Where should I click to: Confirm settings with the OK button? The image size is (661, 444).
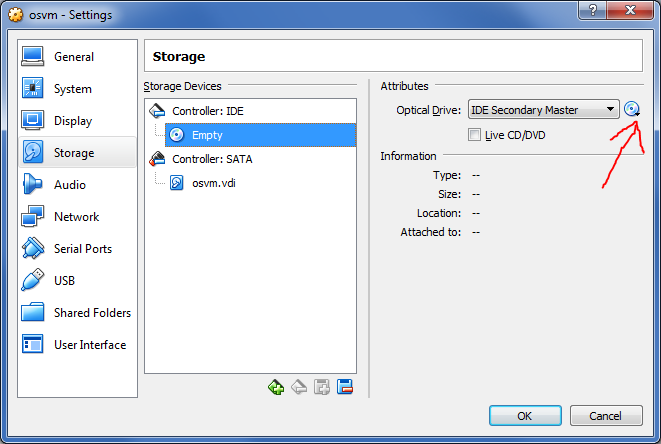point(525,416)
